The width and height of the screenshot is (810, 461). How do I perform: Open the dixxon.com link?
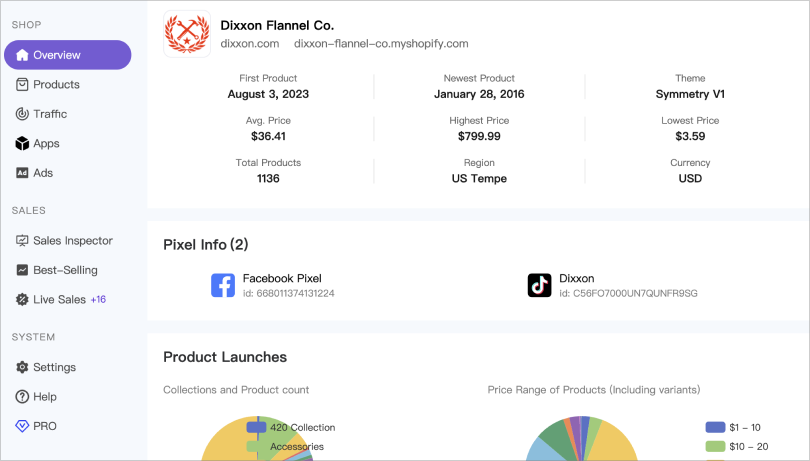pos(250,44)
